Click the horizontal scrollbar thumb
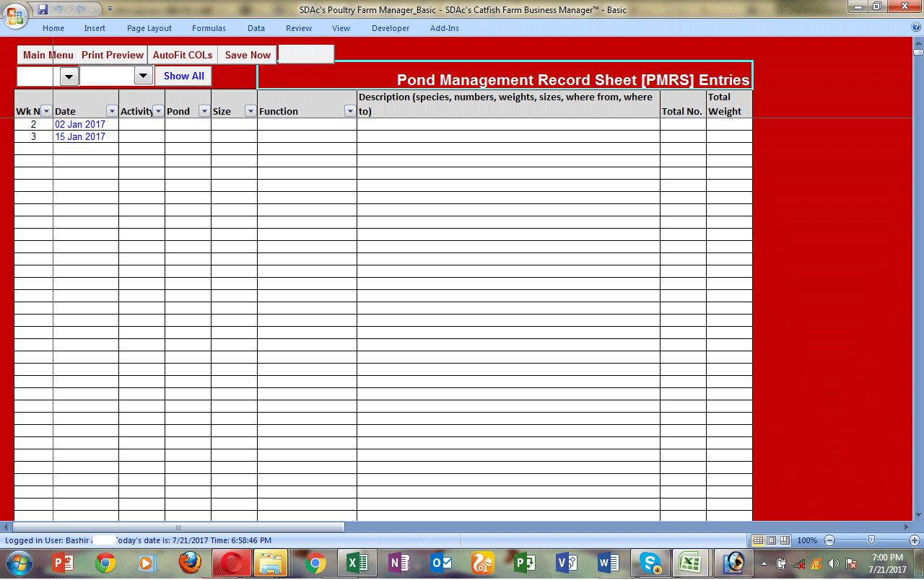The height and width of the screenshot is (580, 924). coord(179,527)
